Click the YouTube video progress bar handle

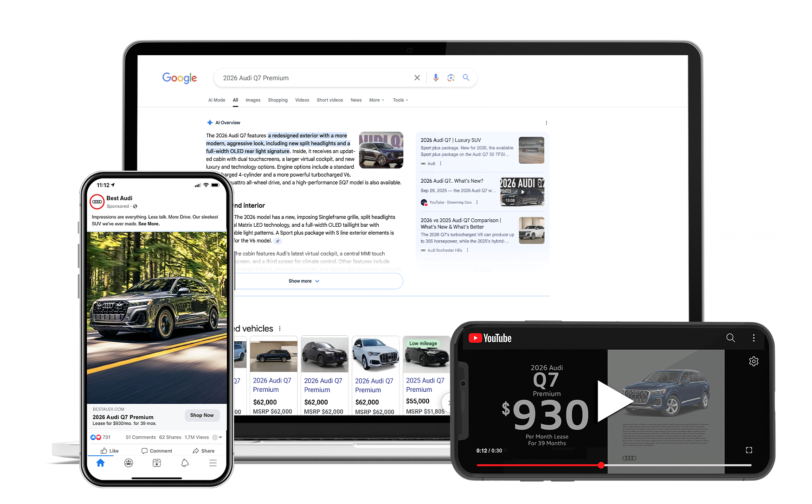tap(601, 465)
